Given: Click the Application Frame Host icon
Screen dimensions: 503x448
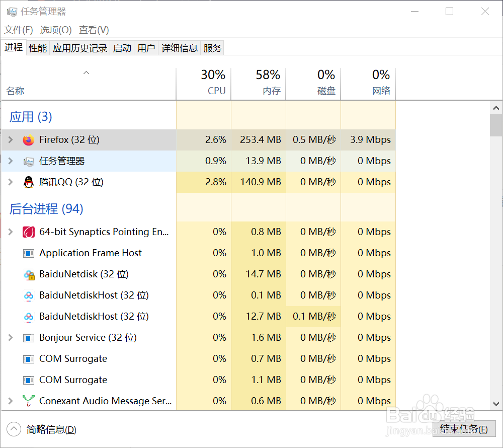Looking at the screenshot, I should tap(29, 254).
